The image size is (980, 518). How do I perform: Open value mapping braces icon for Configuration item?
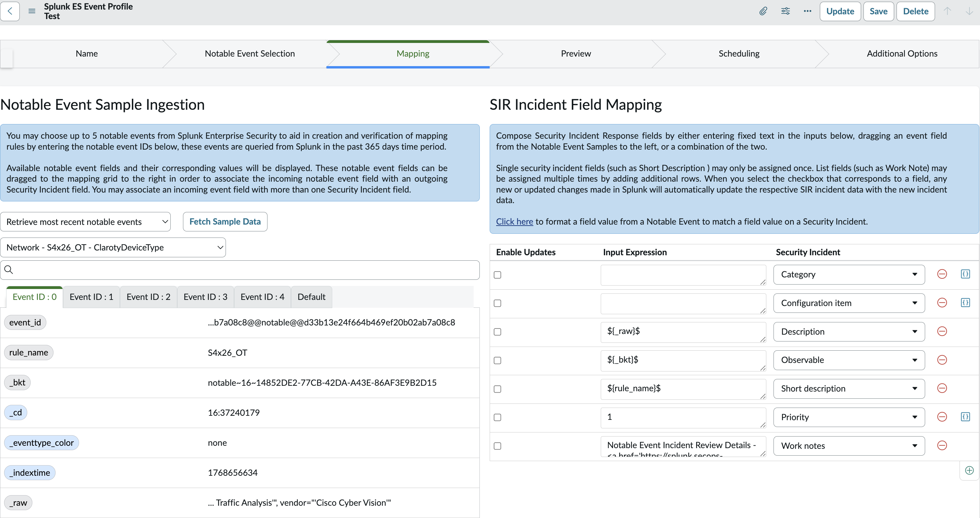click(x=965, y=303)
